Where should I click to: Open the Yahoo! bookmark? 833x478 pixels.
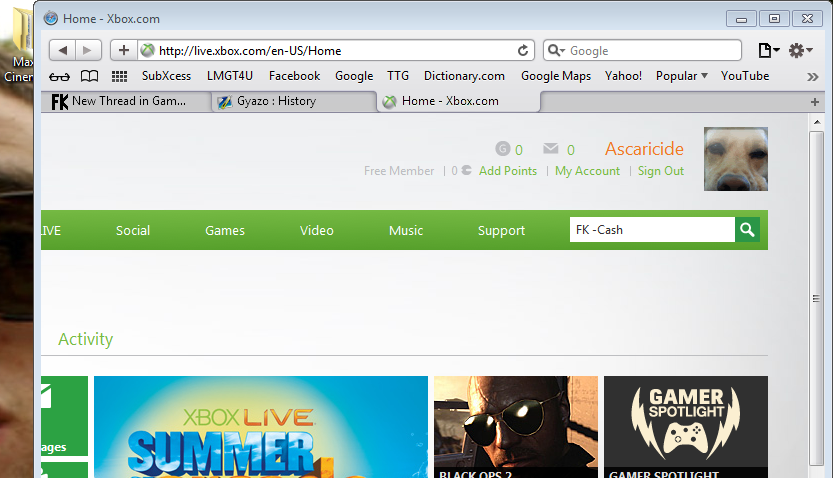tap(623, 76)
